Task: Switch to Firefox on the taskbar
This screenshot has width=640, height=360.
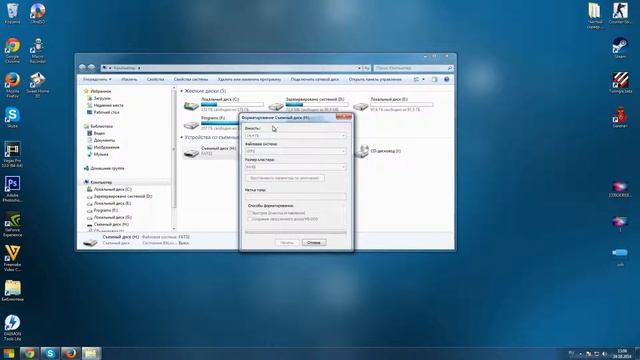Action: coord(70,353)
